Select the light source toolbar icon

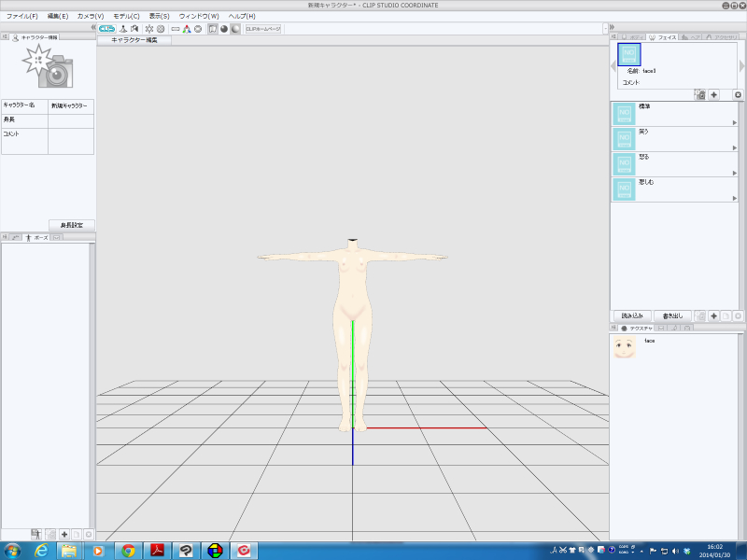tap(149, 29)
